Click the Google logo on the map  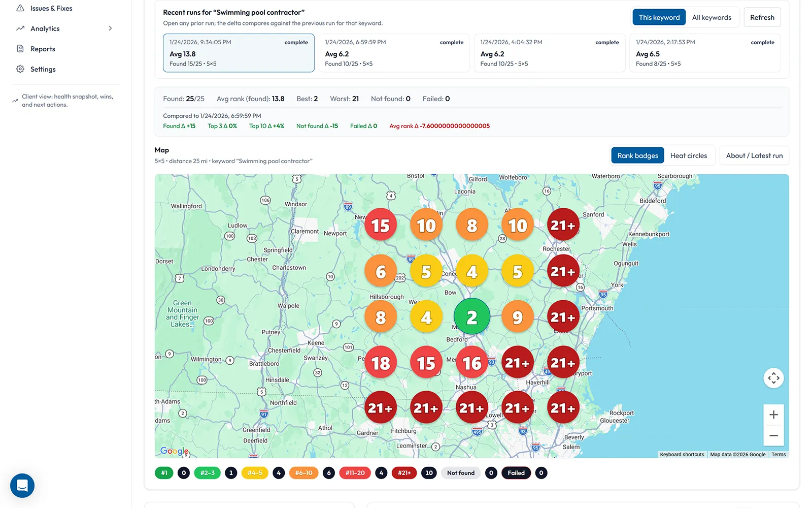(174, 451)
